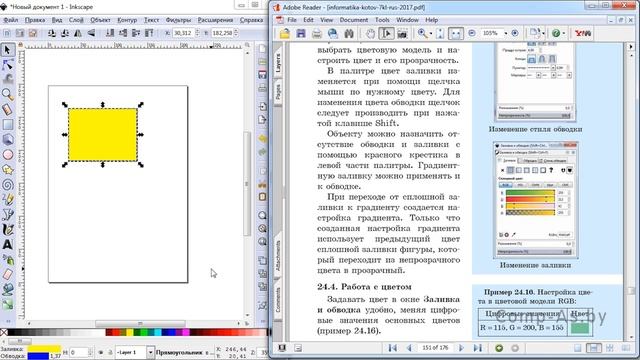Click Adobe Reader binoculars Search icon
Image resolution: width=640 pixels, height=360 pixels.
(349, 33)
